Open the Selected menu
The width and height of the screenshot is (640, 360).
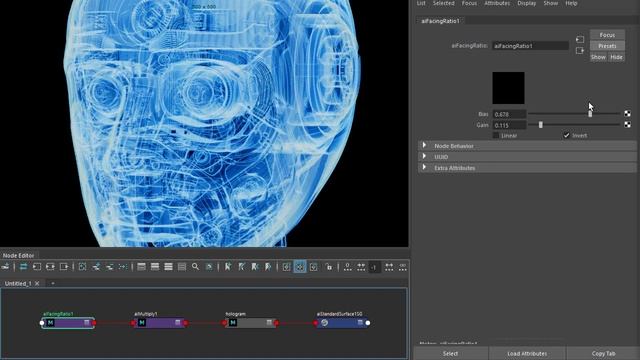(444, 3)
